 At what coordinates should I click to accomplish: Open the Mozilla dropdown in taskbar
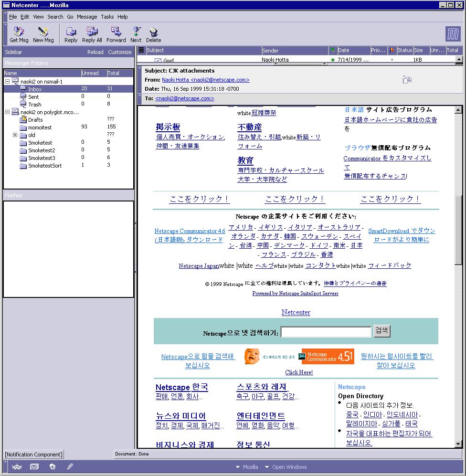247,467
